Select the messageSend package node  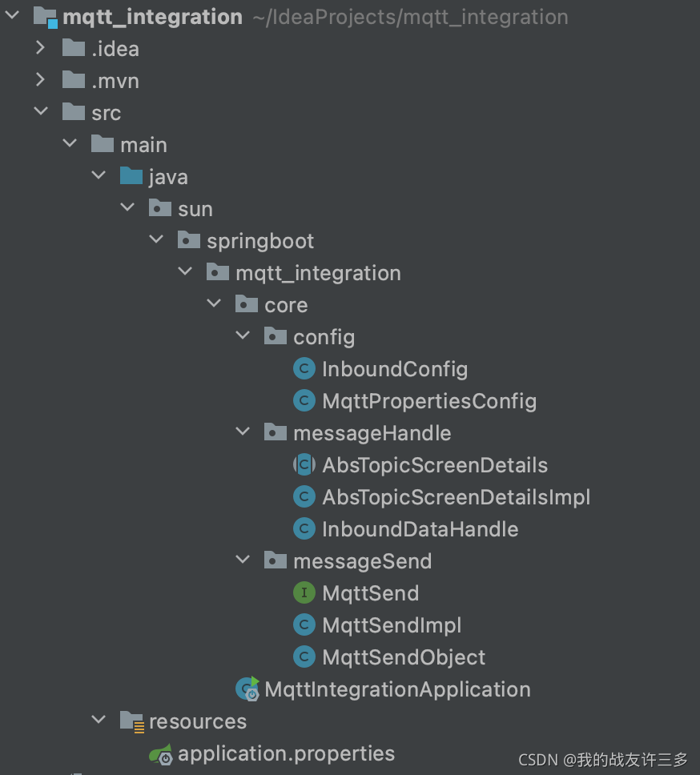[362, 560]
